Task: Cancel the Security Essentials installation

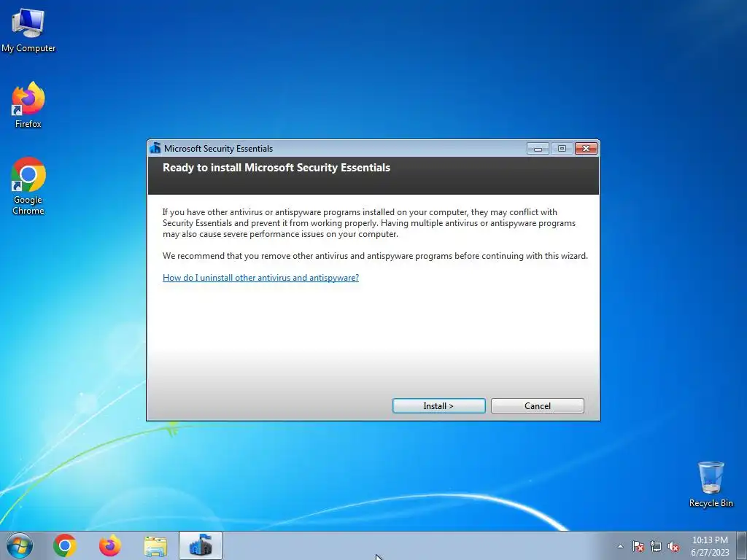Action: (538, 405)
